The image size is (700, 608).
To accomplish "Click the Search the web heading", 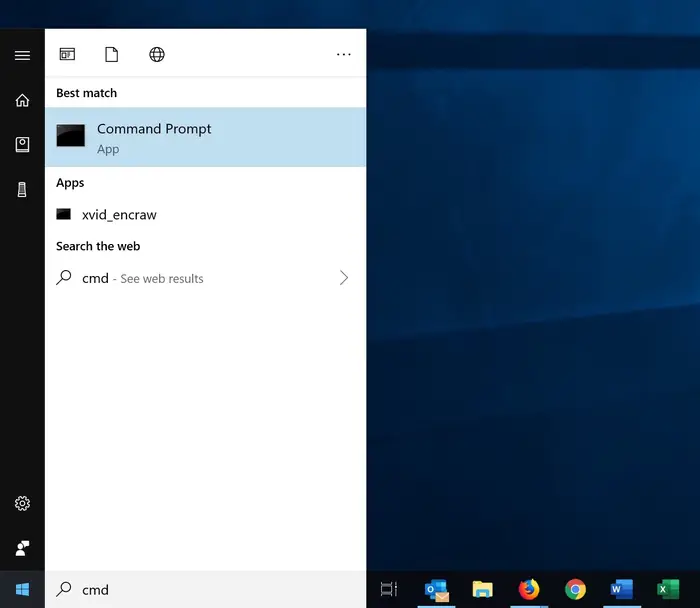I will point(98,246).
